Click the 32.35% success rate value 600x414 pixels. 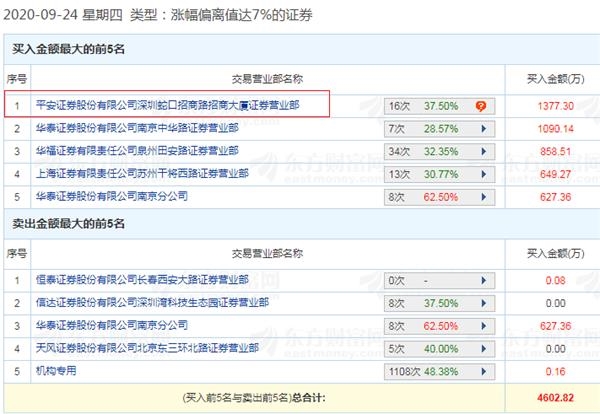(441, 152)
